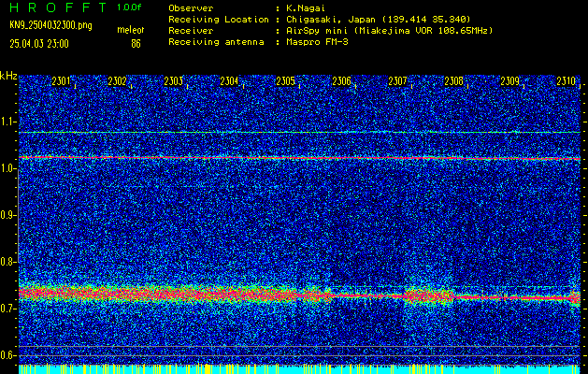Click the 2310 time marker

click(566, 81)
